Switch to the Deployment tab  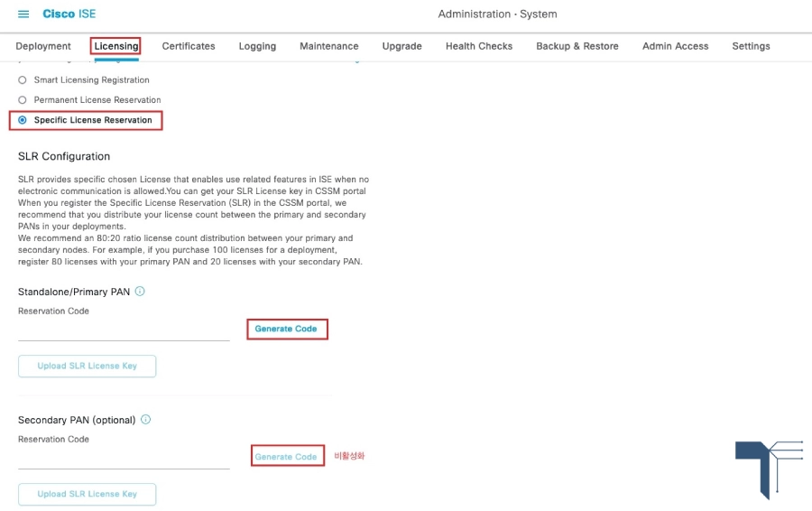pyautogui.click(x=43, y=46)
